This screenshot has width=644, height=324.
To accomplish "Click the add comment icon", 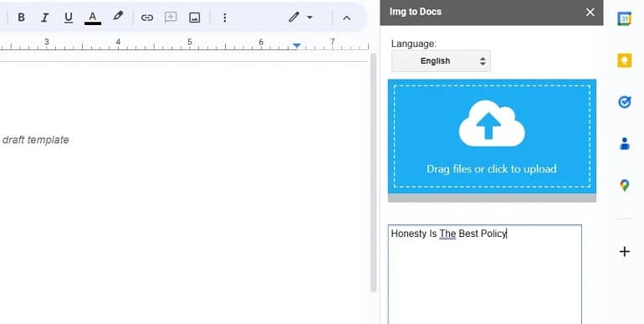I will point(171,18).
